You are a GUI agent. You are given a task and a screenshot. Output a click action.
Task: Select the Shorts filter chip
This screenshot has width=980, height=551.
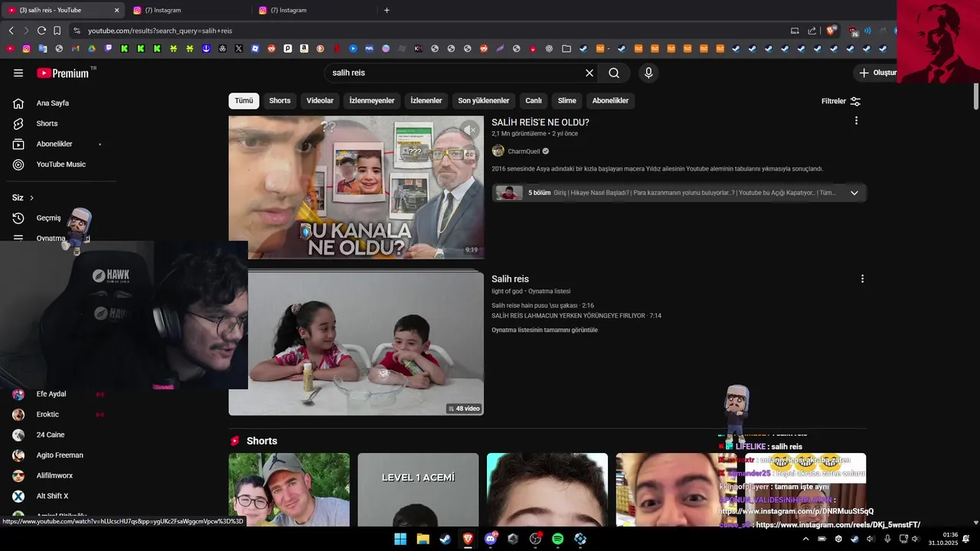[x=279, y=100]
